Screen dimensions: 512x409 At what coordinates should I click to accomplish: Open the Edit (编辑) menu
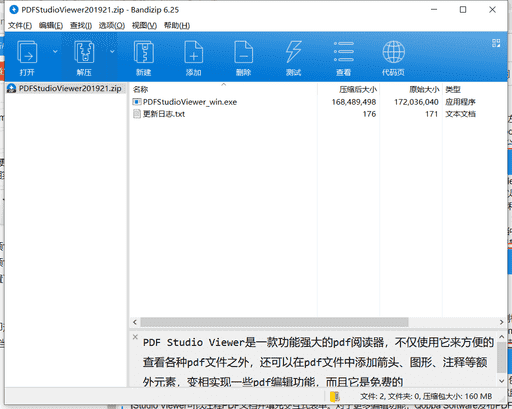[x=51, y=26]
